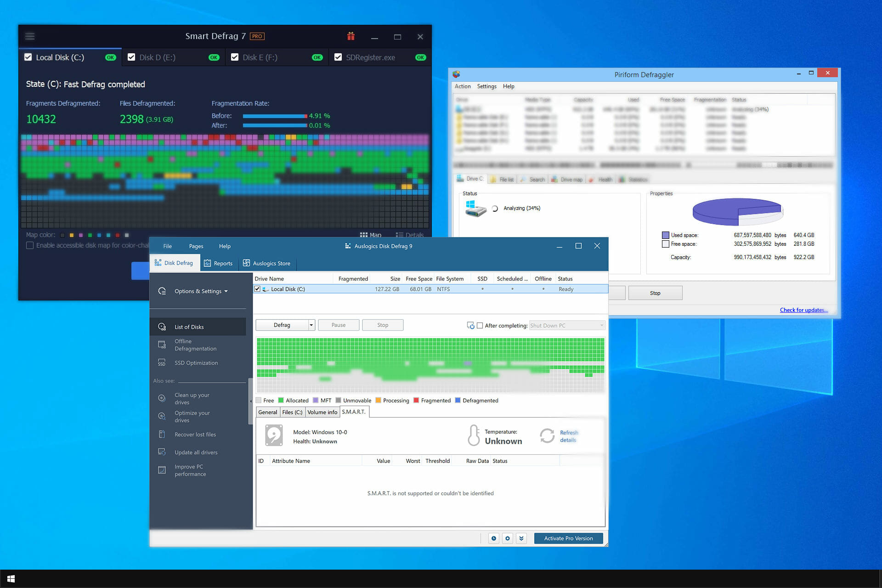Switch to the General tab
882x588 pixels.
coord(268,412)
